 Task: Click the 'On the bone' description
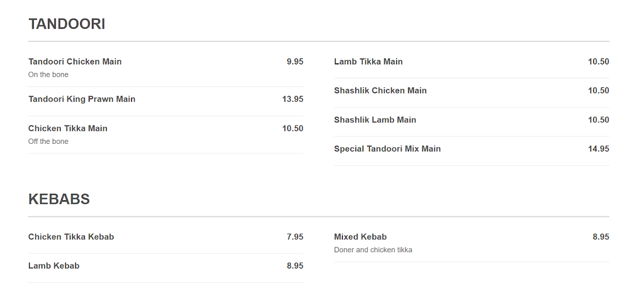pos(48,75)
